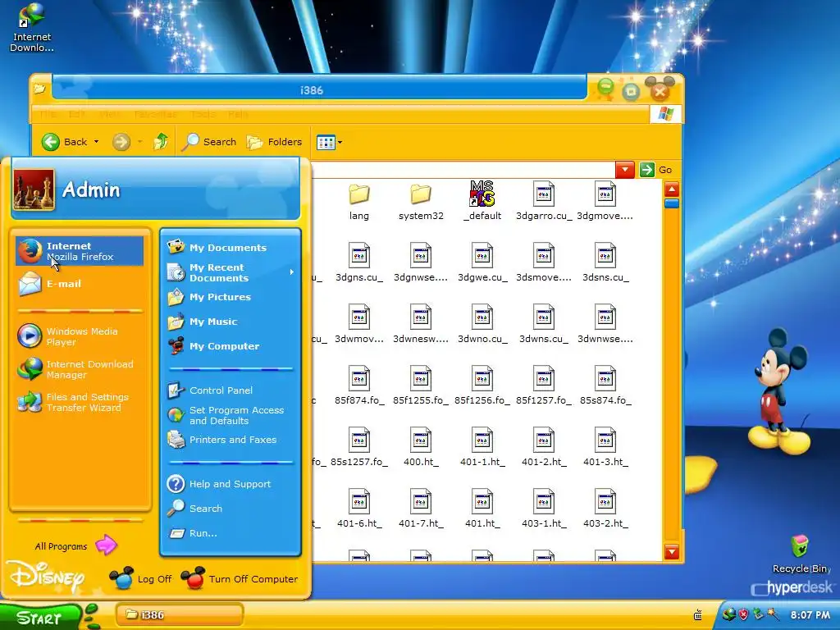Select the 3dgarro.cu_ file
The image size is (840, 630).
pyautogui.click(x=544, y=201)
